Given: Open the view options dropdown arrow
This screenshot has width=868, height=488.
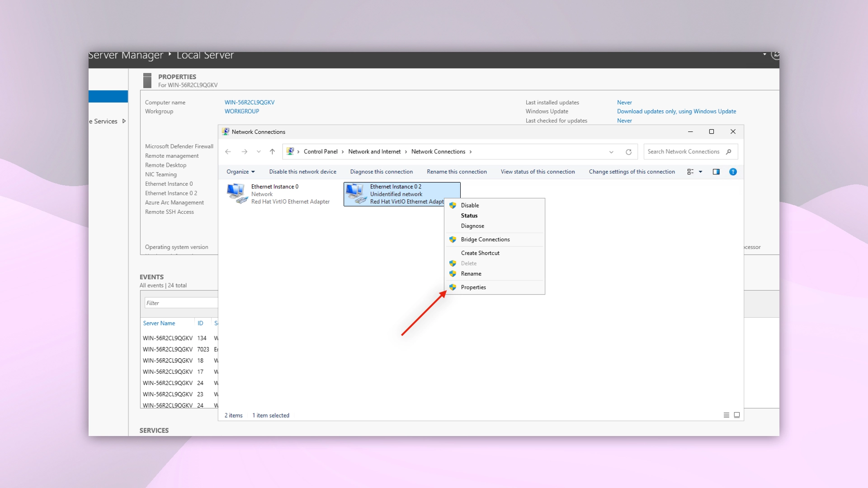Looking at the screenshot, I should pyautogui.click(x=700, y=172).
